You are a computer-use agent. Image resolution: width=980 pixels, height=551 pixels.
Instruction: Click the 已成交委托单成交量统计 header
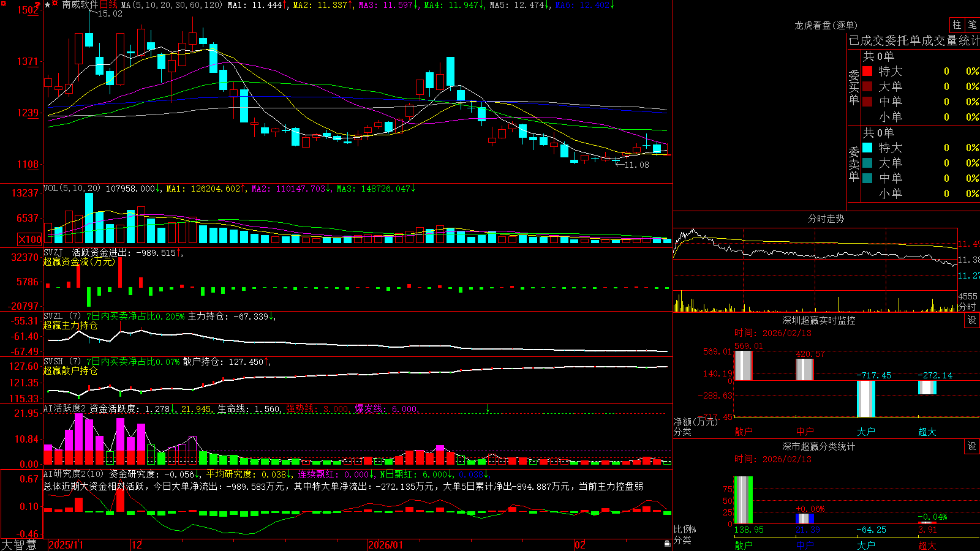click(914, 40)
